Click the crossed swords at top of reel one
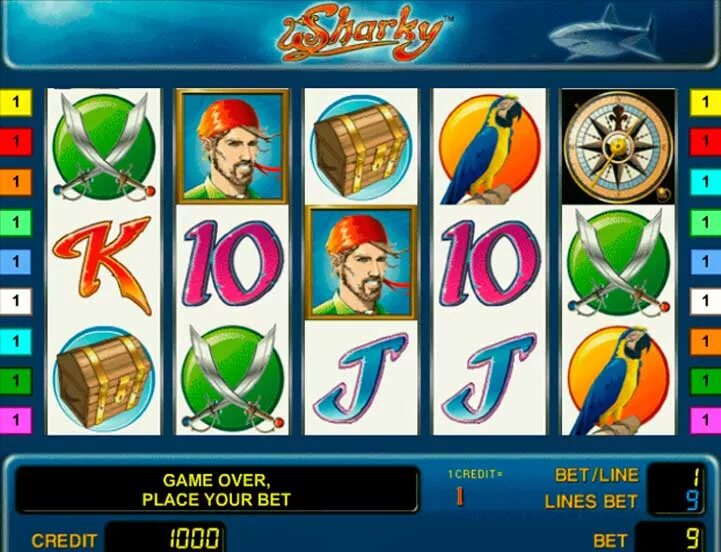721x552 pixels. (x=104, y=147)
